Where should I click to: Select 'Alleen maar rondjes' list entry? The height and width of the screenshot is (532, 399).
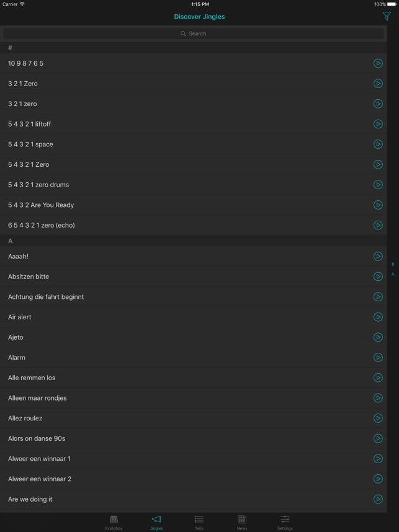(x=194, y=398)
